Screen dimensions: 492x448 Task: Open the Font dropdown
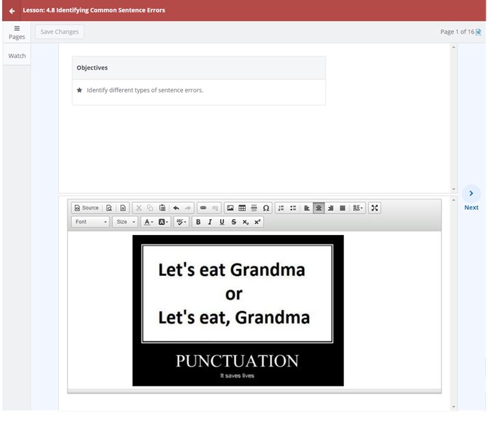click(91, 222)
